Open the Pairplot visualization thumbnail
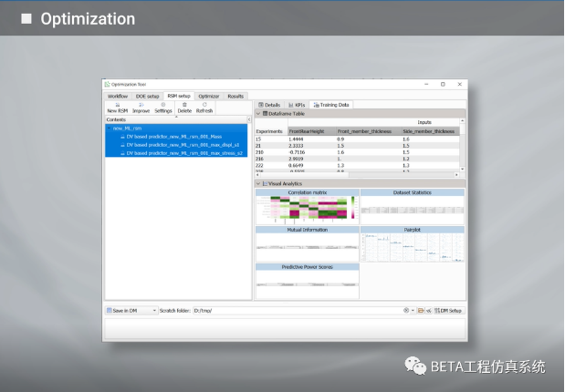565x392 pixels. (x=412, y=245)
